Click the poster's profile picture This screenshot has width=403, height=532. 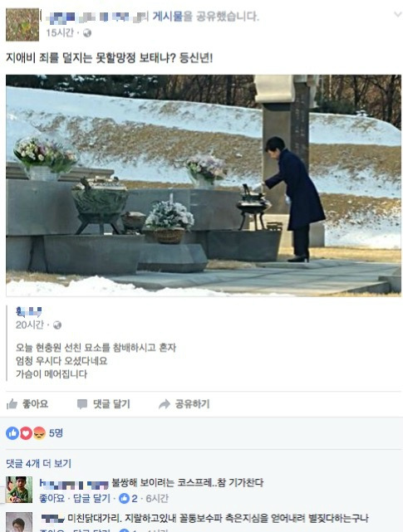[22, 25]
